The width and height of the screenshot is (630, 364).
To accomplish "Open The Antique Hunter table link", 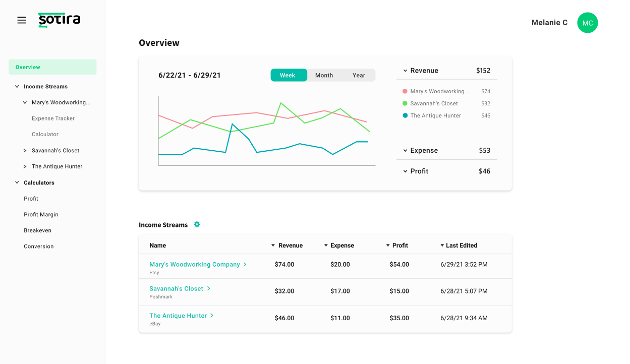I will point(182,316).
